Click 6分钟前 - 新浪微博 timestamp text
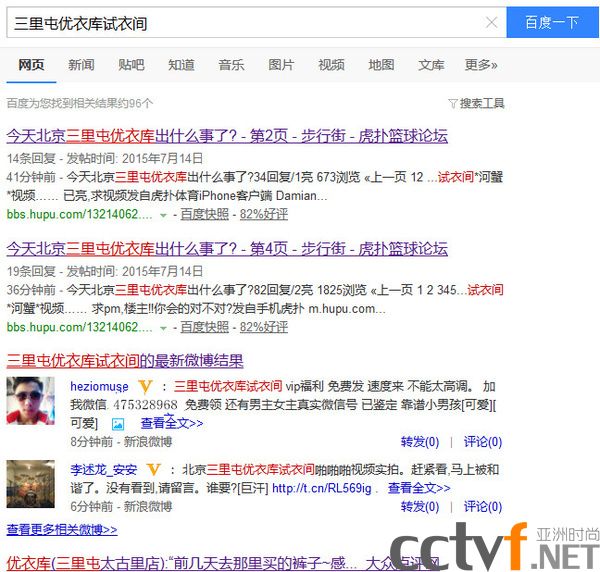Image resolution: width=600 pixels, height=572 pixels. pyautogui.click(x=121, y=507)
